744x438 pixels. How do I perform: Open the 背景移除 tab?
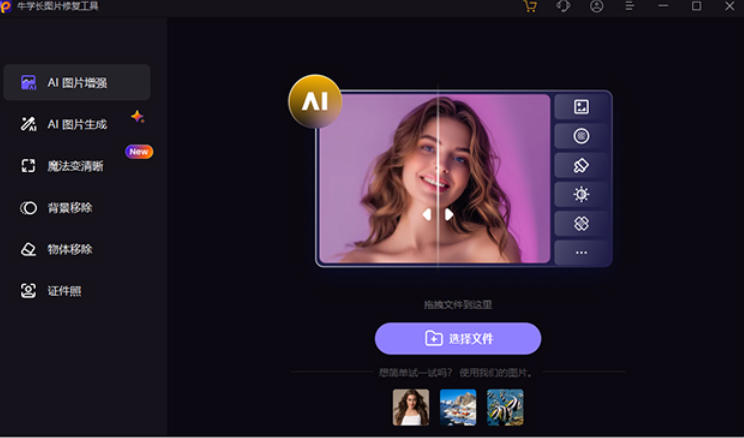pos(77,208)
